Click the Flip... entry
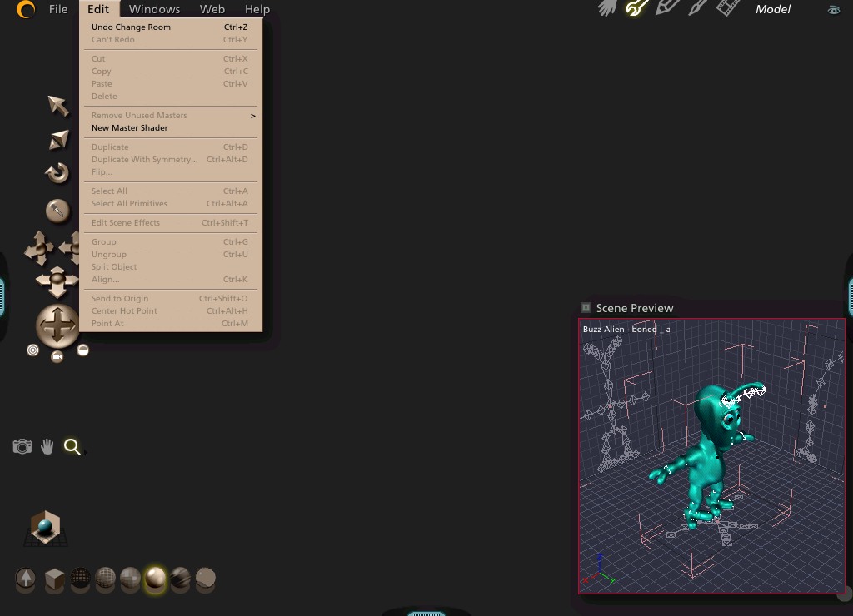Screen dimensions: 853x616 click(x=170, y=171)
